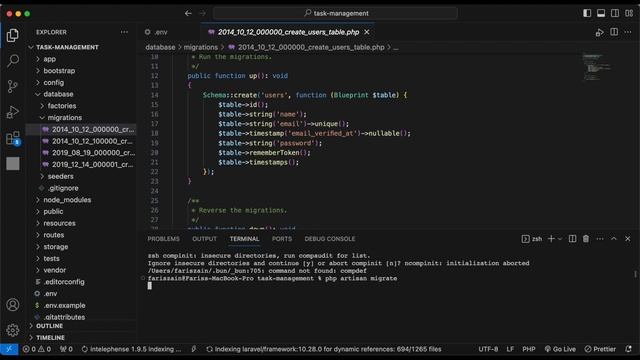Click the migrations breadcrumb
The width and height of the screenshot is (640, 360).
pyautogui.click(x=200, y=47)
